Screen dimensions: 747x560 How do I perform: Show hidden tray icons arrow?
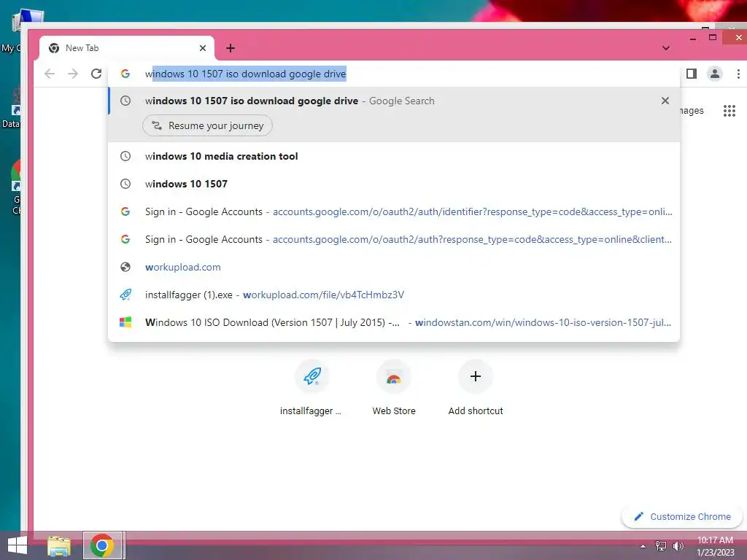tap(643, 546)
